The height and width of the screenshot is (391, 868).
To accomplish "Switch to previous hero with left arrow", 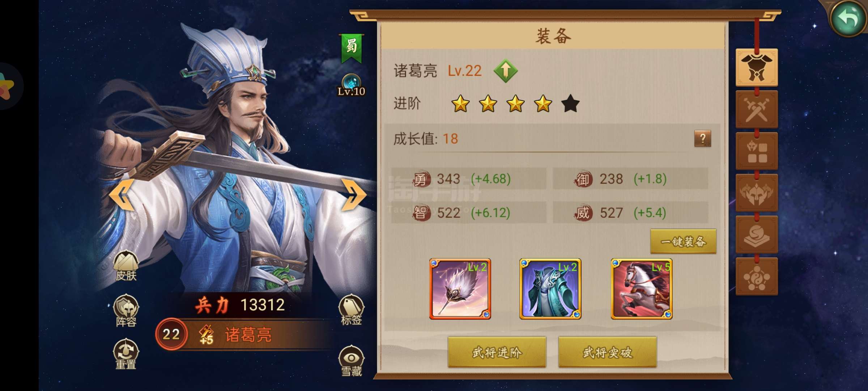I will tap(122, 195).
